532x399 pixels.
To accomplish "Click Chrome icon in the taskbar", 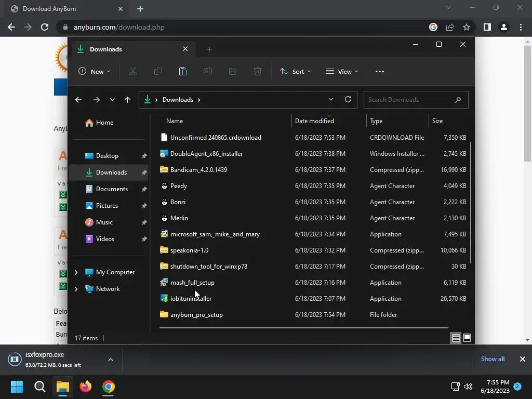I will 108,387.
